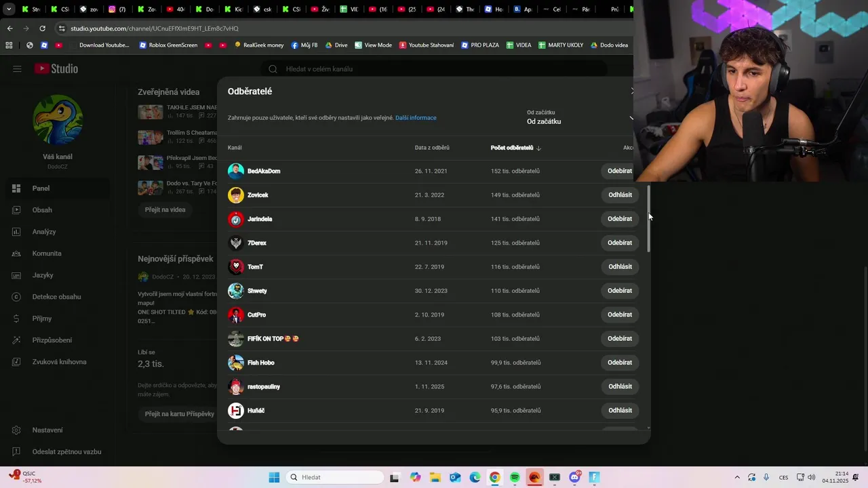Expand the Od začátku time range dropdown

[580, 117]
